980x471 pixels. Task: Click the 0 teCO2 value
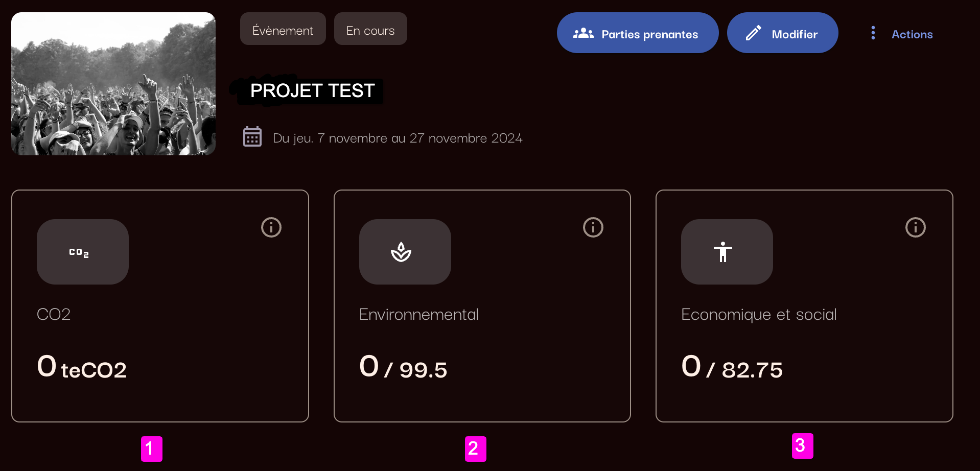tap(82, 368)
